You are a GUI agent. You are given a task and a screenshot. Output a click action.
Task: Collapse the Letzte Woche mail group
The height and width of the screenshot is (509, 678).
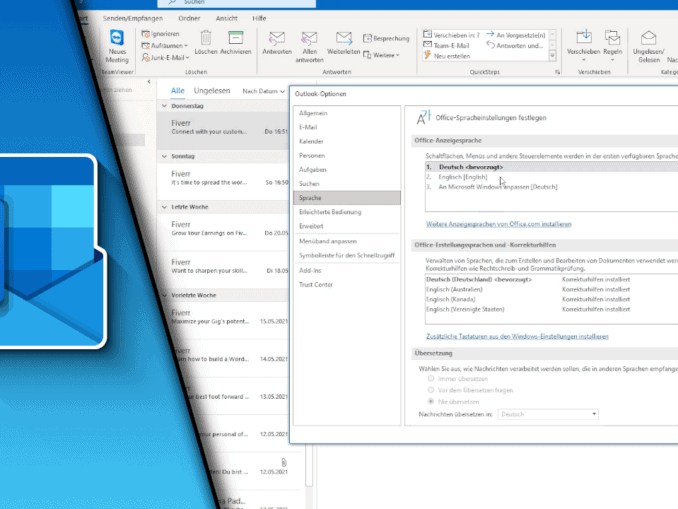point(164,207)
